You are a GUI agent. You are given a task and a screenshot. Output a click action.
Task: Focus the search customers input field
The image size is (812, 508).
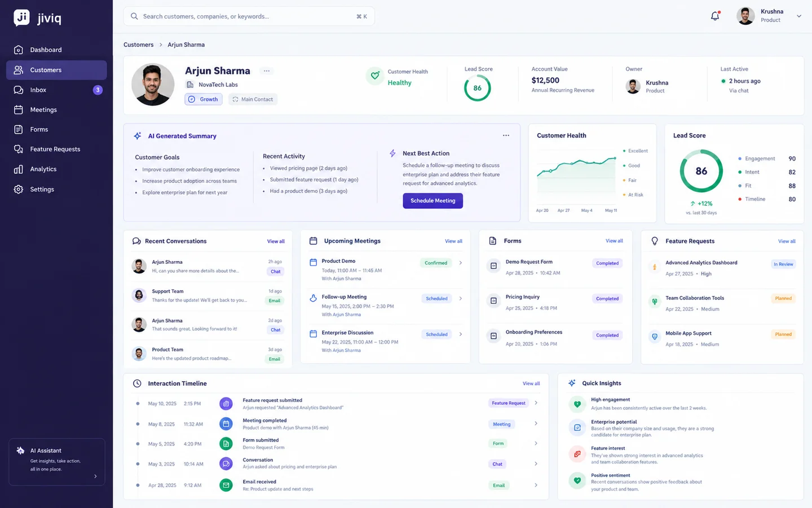249,16
